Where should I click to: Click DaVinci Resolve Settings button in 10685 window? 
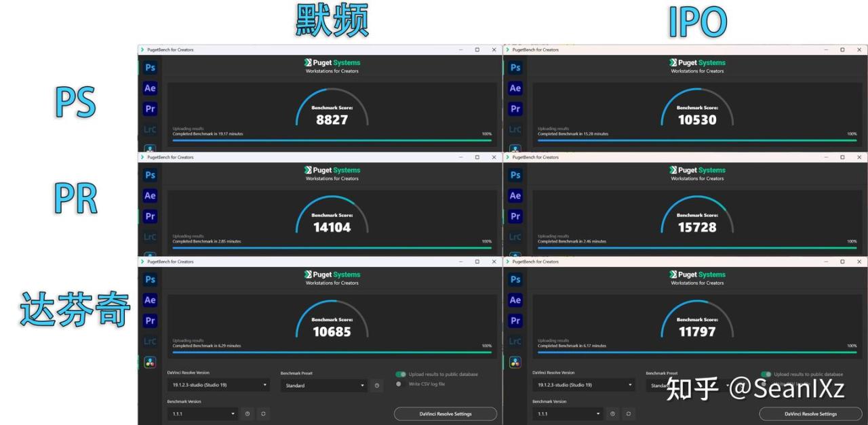tap(446, 413)
